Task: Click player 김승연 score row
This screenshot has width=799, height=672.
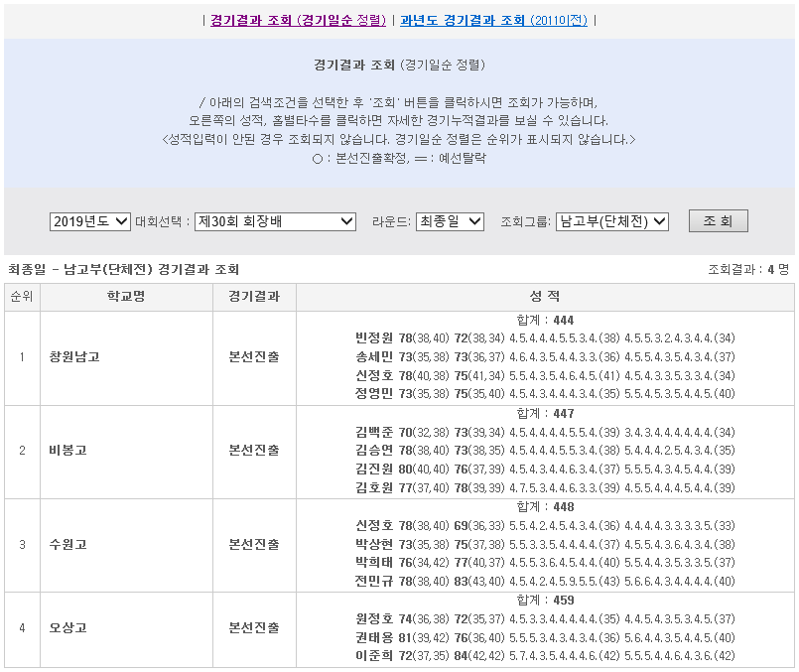Action: pos(545,451)
